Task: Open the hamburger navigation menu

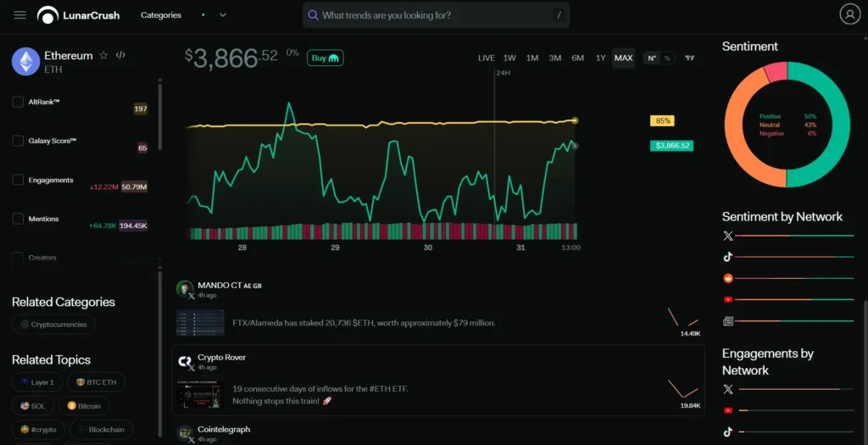Action: click(x=20, y=15)
